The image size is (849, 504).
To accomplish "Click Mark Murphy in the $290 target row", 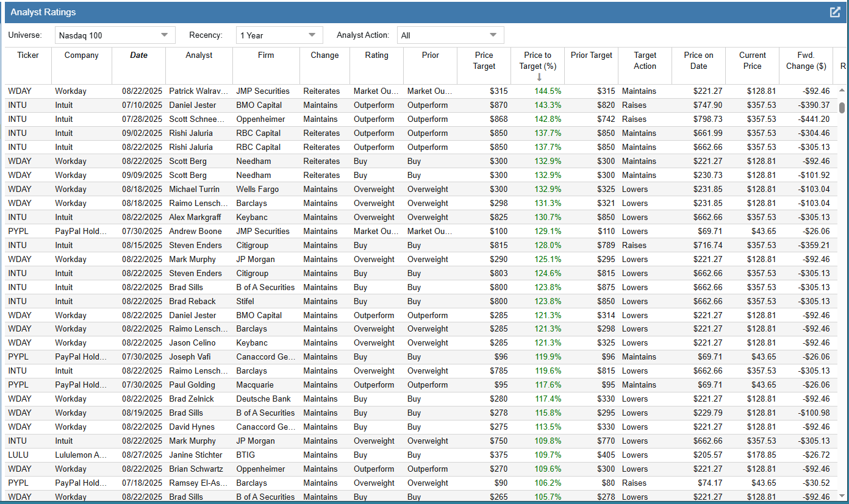I will 192,259.
